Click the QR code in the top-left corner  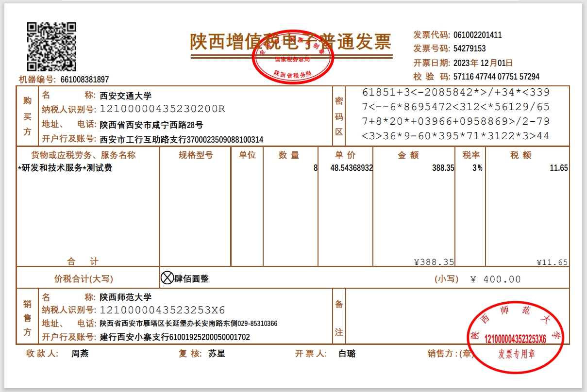51,47
